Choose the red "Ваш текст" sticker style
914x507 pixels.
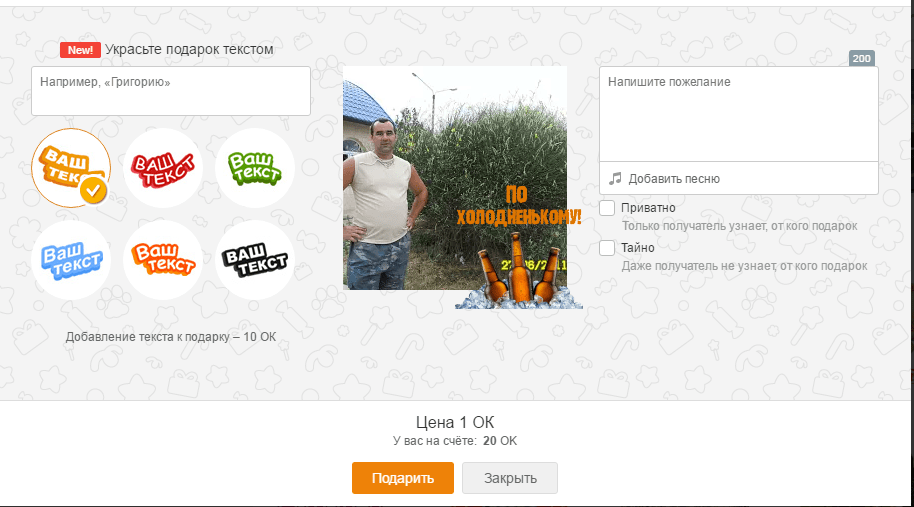pos(163,168)
